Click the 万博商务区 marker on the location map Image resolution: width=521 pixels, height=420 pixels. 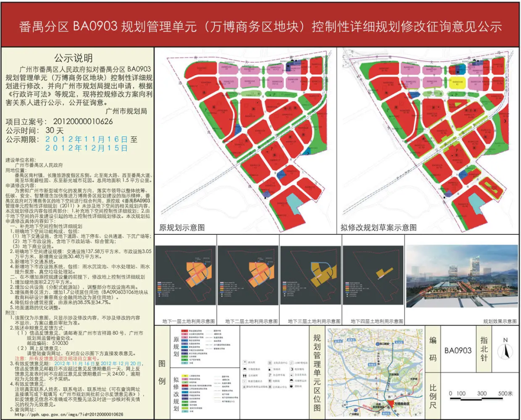click(391, 403)
